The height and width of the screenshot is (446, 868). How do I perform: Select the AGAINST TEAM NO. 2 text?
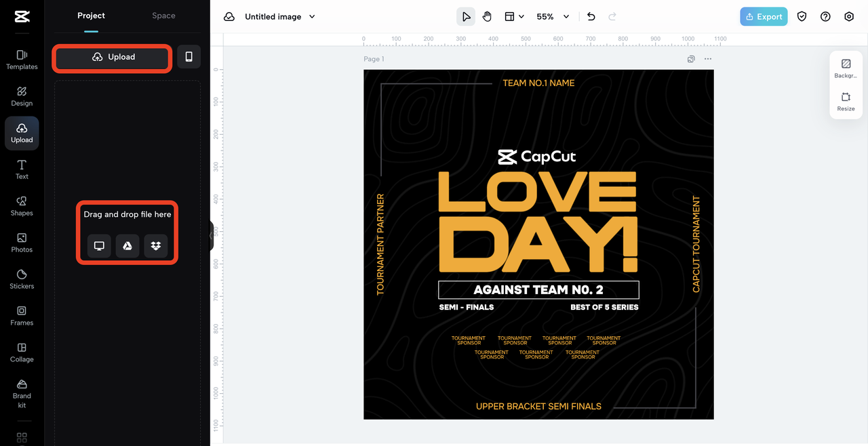(x=538, y=289)
